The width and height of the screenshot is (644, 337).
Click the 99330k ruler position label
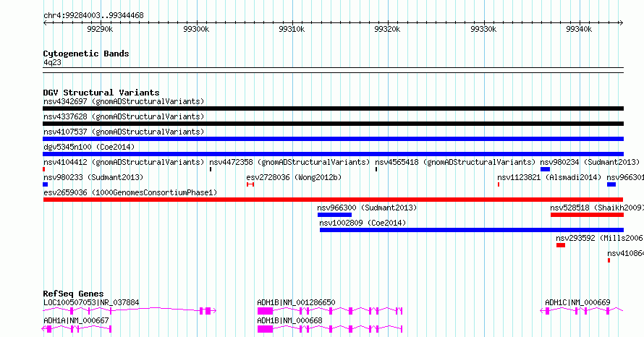click(x=483, y=29)
